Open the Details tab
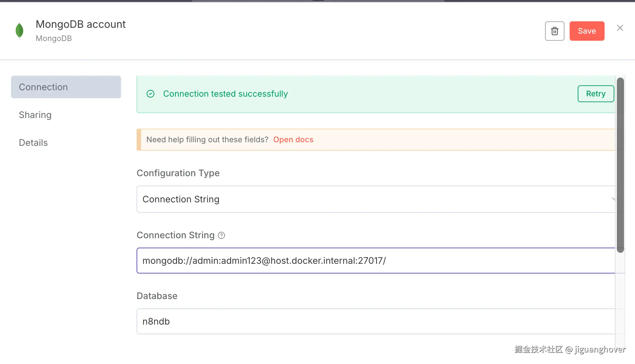Viewport: 635px width, 364px height. (x=33, y=143)
